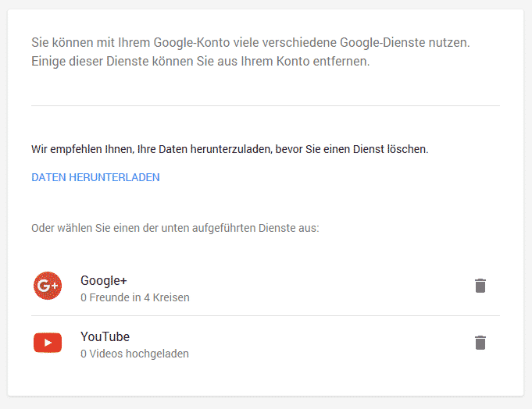Screen dimensions: 532x409
Task: Click the red YouTube play logo
Action: coord(48,343)
